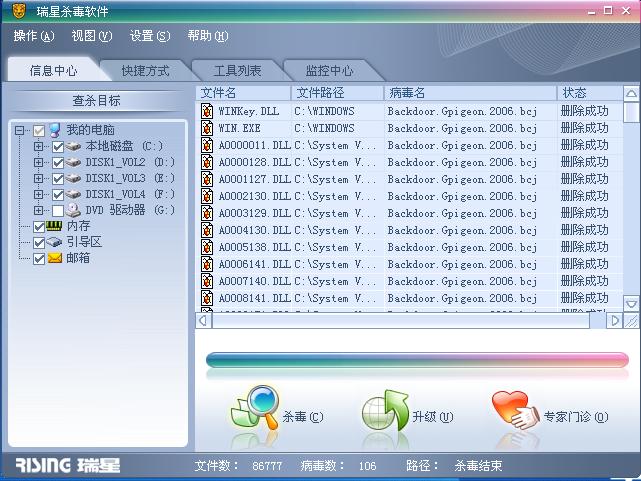The width and height of the screenshot is (641, 481).
Task: Sort by 病毒名 column header
Action: click(470, 93)
